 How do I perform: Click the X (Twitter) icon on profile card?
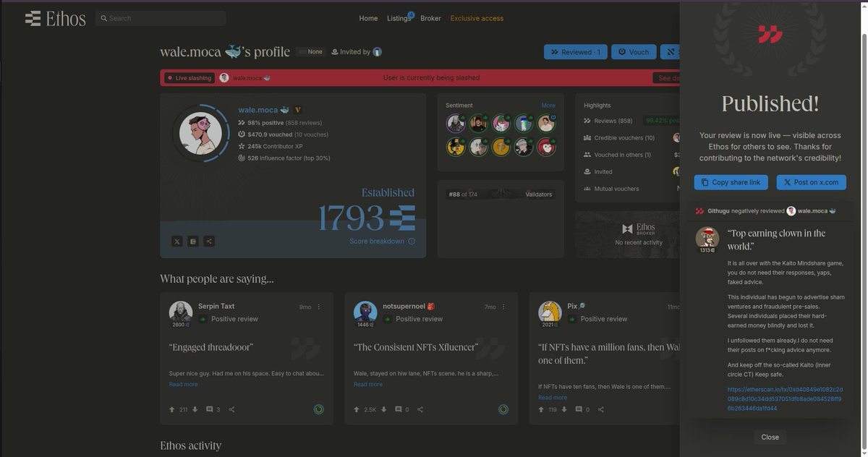tap(177, 242)
